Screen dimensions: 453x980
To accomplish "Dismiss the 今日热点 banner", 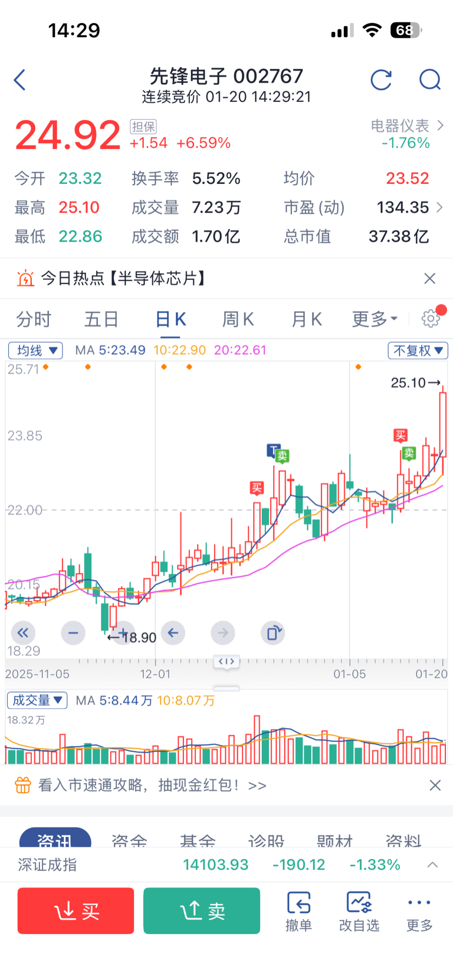I will 430,278.
